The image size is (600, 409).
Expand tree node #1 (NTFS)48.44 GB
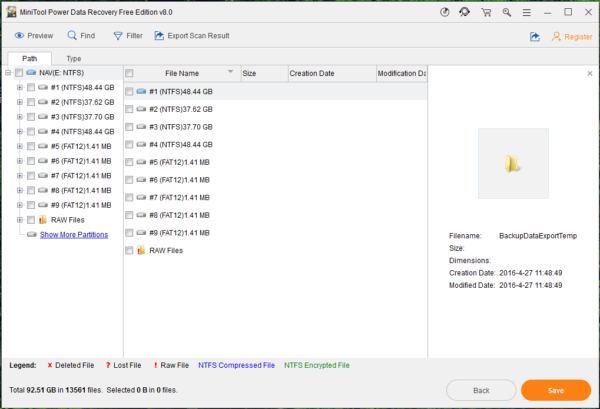pyautogui.click(x=20, y=87)
